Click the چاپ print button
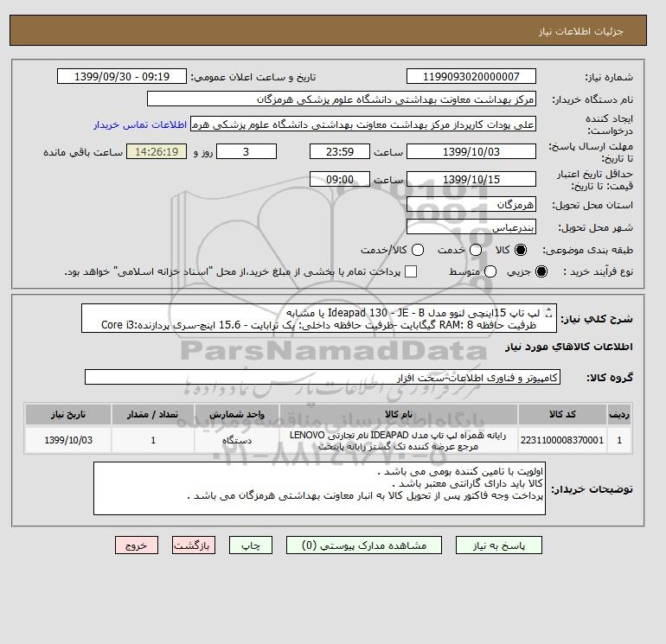 251,545
